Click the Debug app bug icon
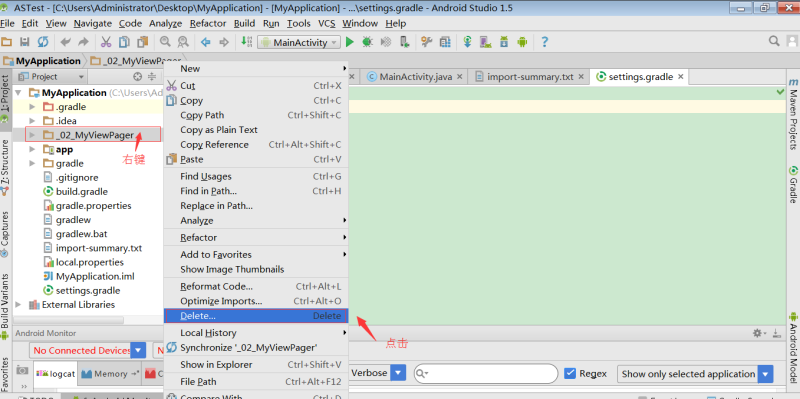Image resolution: width=800 pixels, height=399 pixels. 367,42
